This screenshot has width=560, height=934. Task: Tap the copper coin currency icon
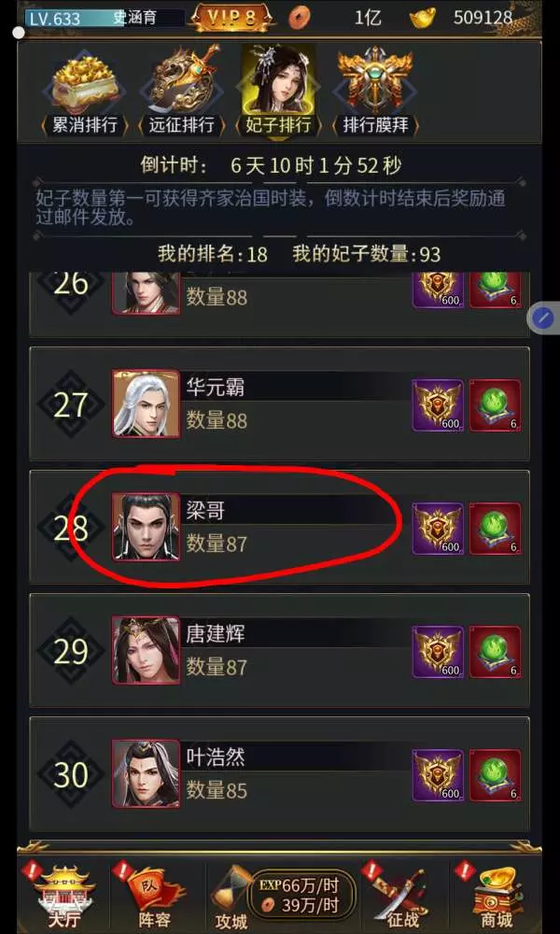(x=300, y=17)
